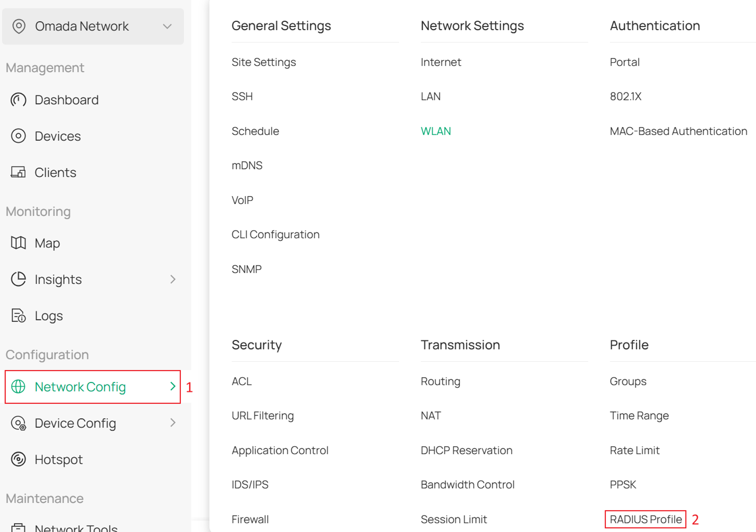The width and height of the screenshot is (756, 532).
Task: Click the Logs document icon
Action: click(18, 315)
